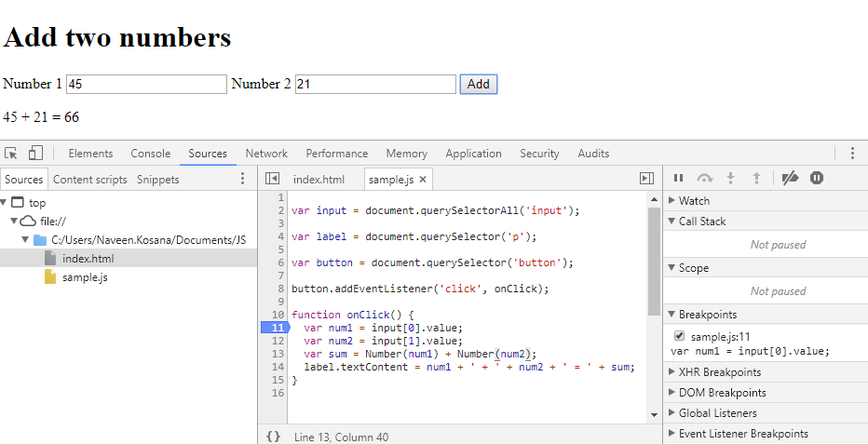Open DevTools three-dot main menu
Viewport: 868px width, 444px height.
point(851,154)
